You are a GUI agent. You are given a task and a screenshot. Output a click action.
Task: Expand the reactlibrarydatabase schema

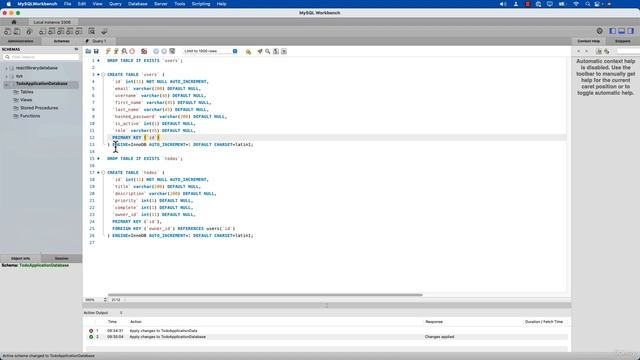click(x=7, y=68)
